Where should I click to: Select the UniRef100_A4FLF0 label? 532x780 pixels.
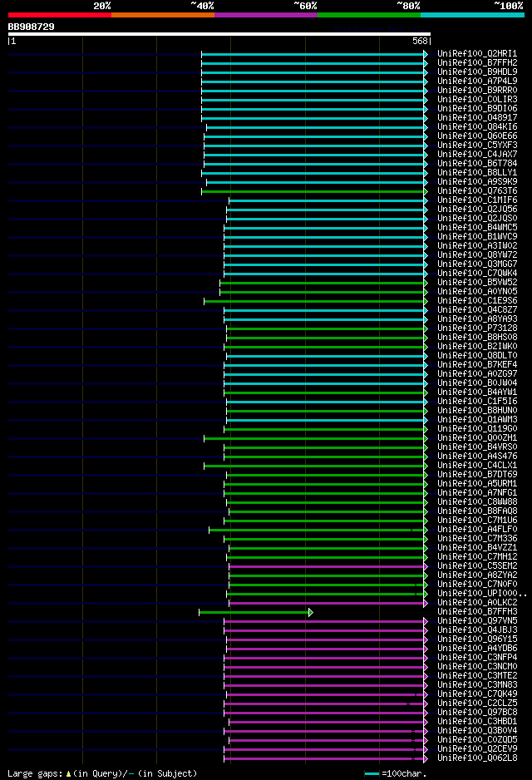(x=477, y=529)
